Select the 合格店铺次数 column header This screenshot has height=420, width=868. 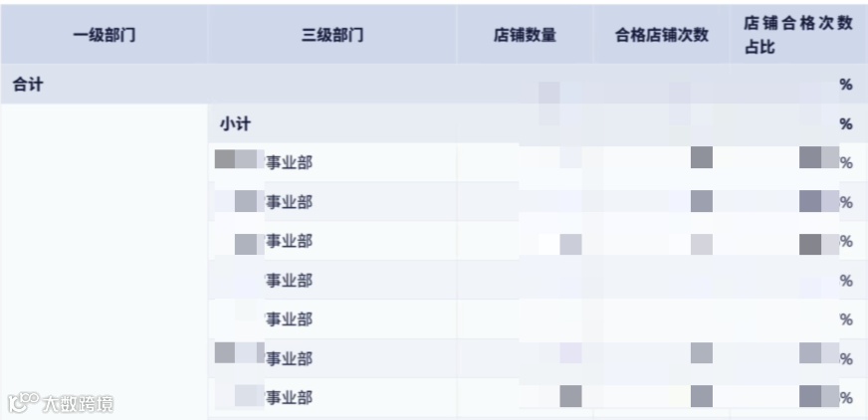point(662,35)
